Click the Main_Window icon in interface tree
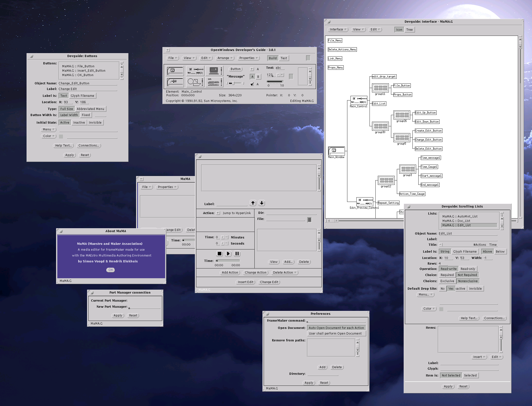The height and width of the screenshot is (406, 532). (336, 151)
